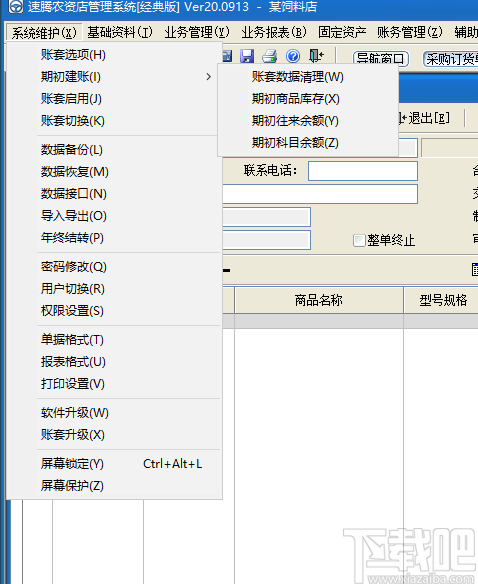This screenshot has width=478, height=584.
Task: Open the 系统维护(X) menu
Action: point(44,33)
